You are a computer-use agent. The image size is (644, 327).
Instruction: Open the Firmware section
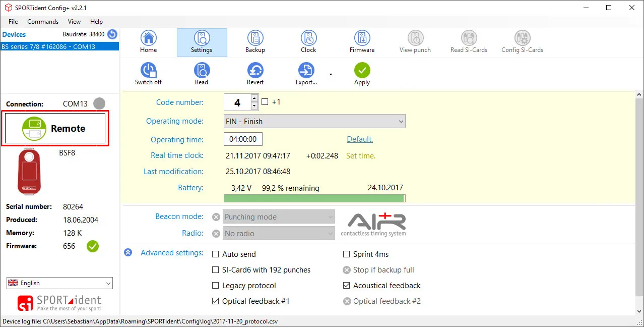[x=362, y=42]
